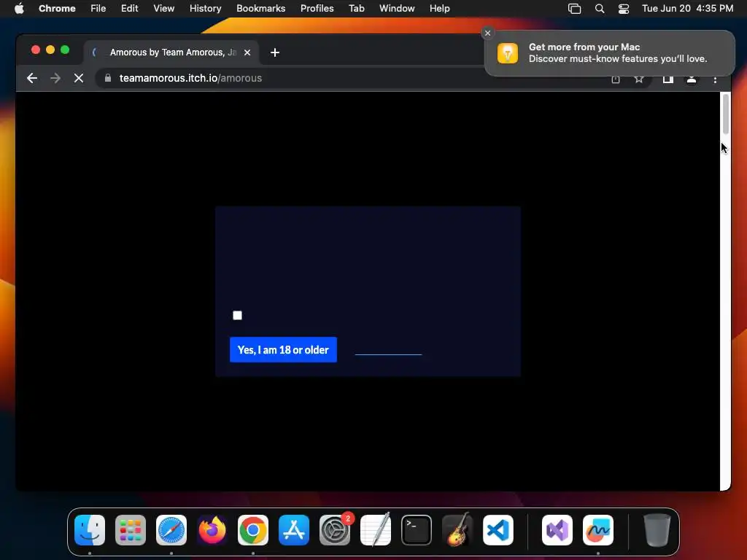Open Visual Studio Code from the Dock
This screenshot has width=747, height=560.
pos(498,530)
